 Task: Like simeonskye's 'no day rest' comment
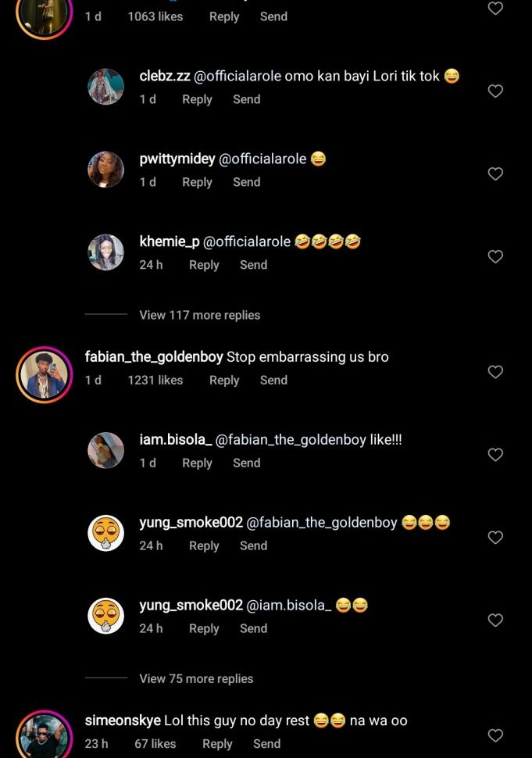click(495, 735)
